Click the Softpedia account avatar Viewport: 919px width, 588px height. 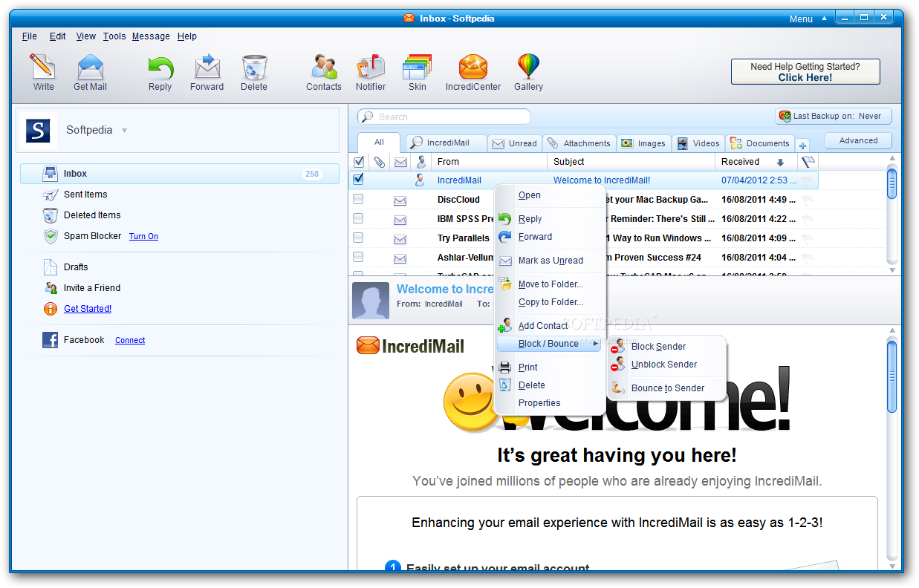38,130
